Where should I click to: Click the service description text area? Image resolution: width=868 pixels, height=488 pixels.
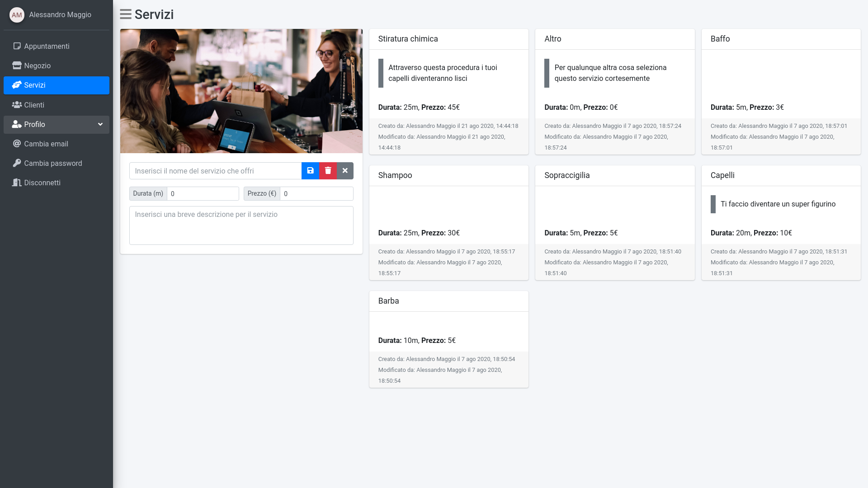click(x=241, y=225)
